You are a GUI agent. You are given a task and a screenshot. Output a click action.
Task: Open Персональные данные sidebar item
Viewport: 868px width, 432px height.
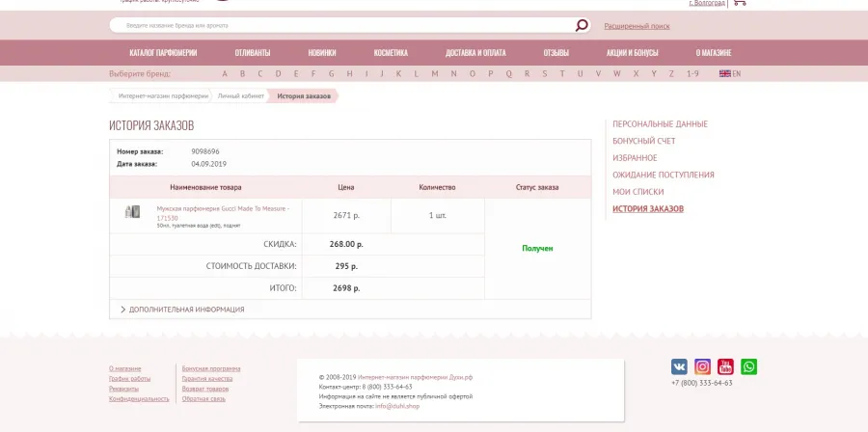[660, 123]
